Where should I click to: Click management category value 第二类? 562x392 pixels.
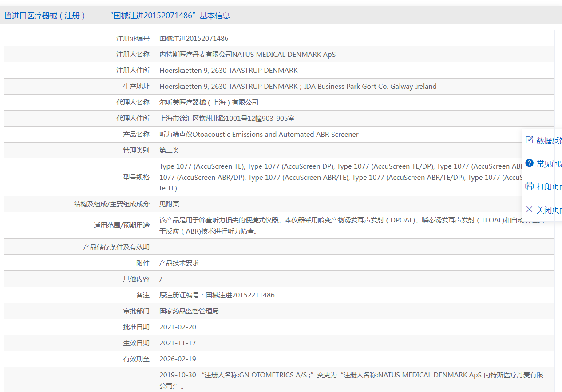170,150
